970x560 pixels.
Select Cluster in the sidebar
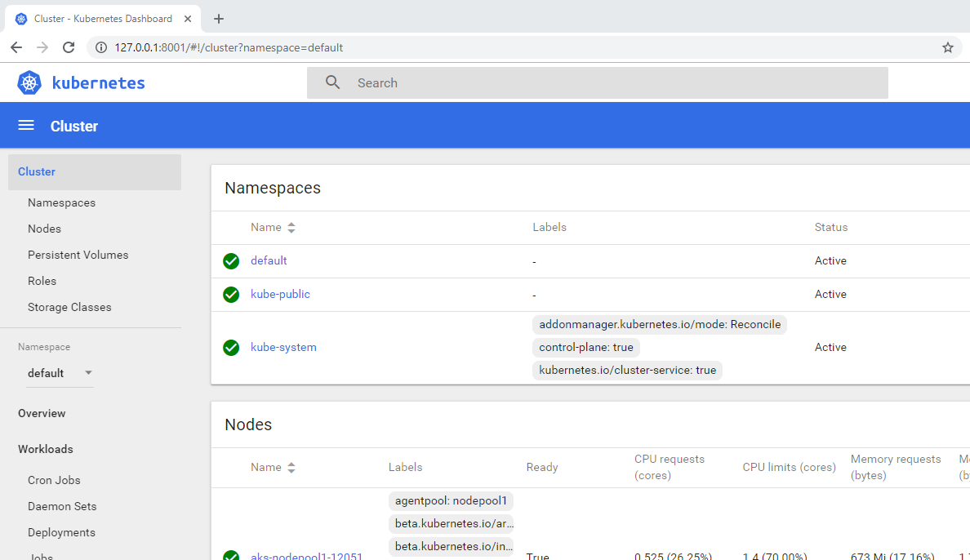tap(95, 171)
